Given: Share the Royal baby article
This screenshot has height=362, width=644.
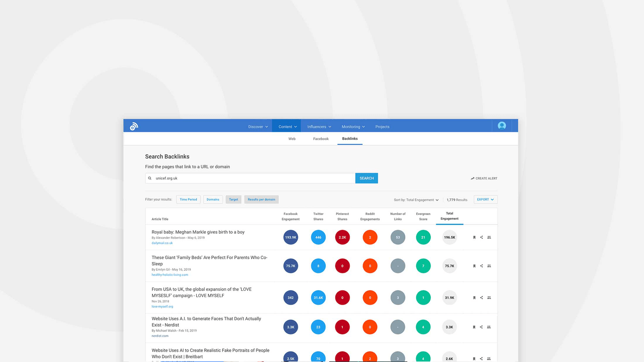Looking at the screenshot, I should click(481, 237).
